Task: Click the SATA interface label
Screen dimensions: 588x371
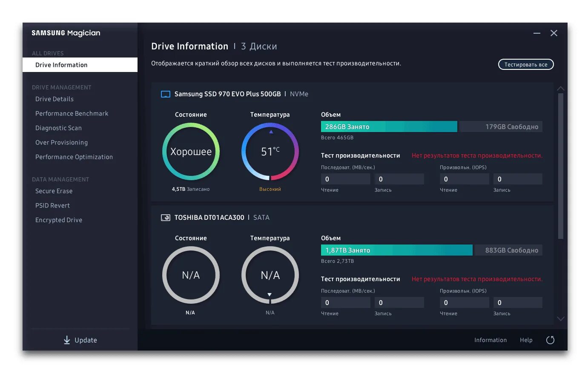Action: (261, 218)
